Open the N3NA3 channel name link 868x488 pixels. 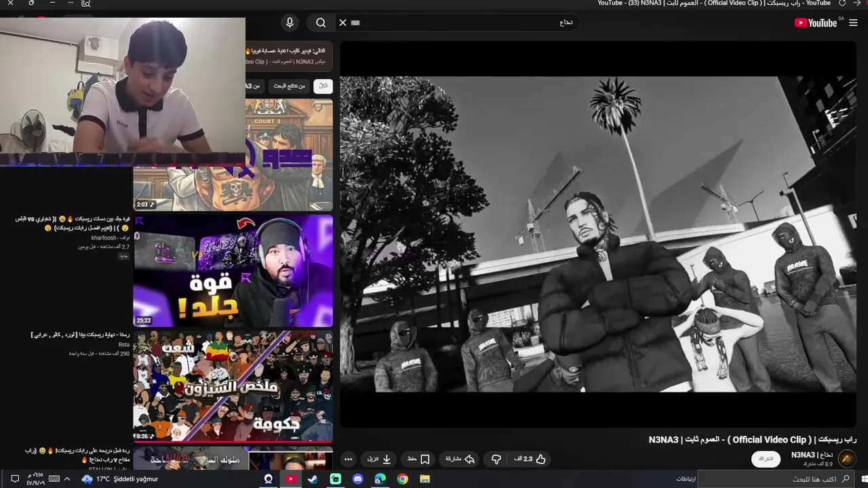coord(811,455)
